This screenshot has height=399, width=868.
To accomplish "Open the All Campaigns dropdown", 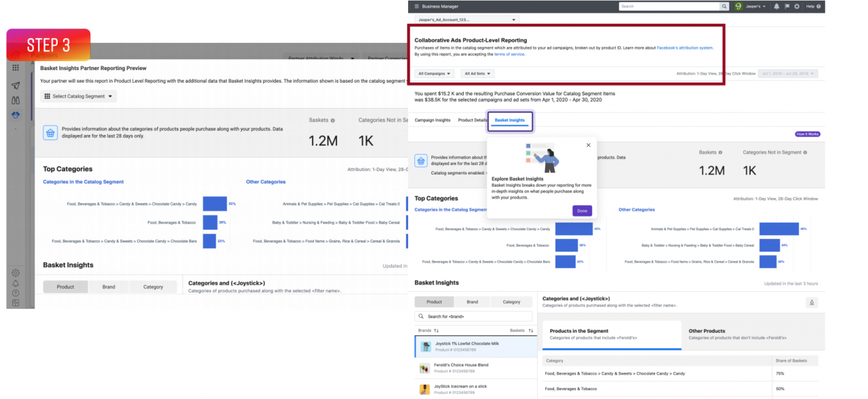I will coord(435,73).
